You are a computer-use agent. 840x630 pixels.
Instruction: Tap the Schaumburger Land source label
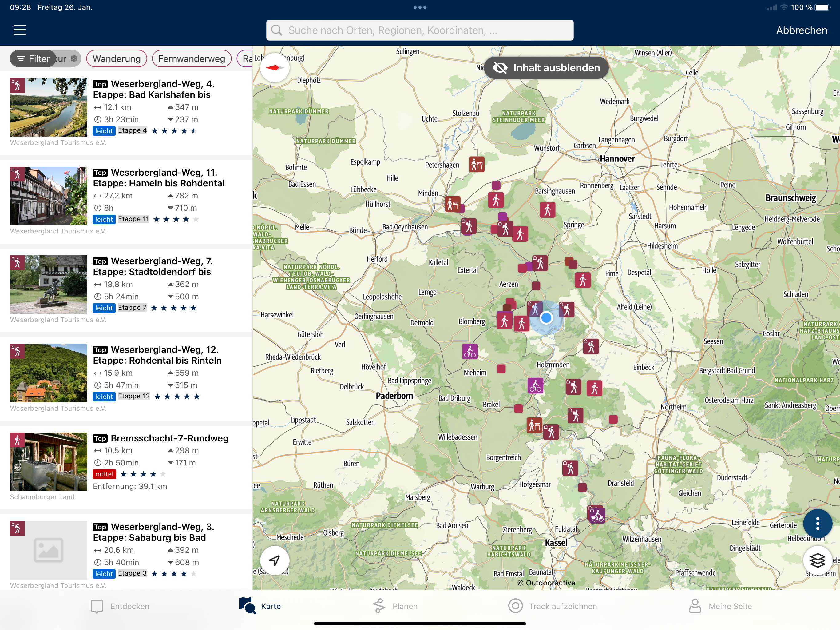click(x=42, y=497)
